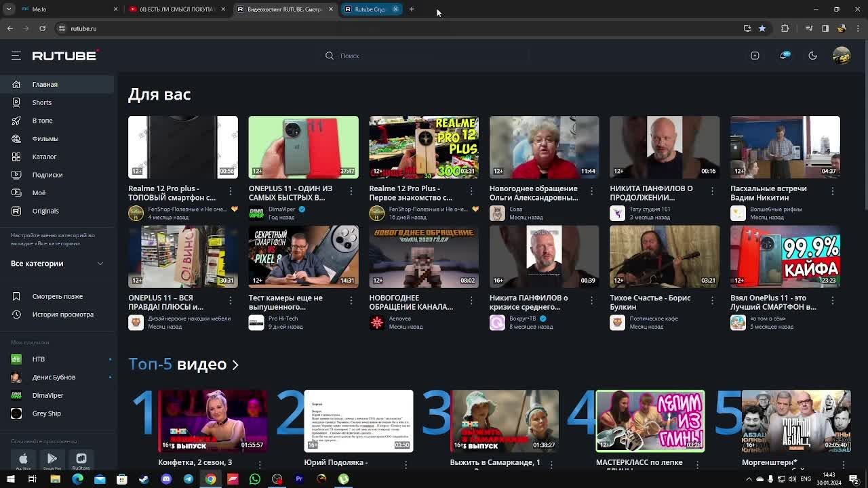Image resolution: width=868 pixels, height=488 pixels.
Task: Open options menu for Тихое Счастье video
Action: pyautogui.click(x=712, y=301)
